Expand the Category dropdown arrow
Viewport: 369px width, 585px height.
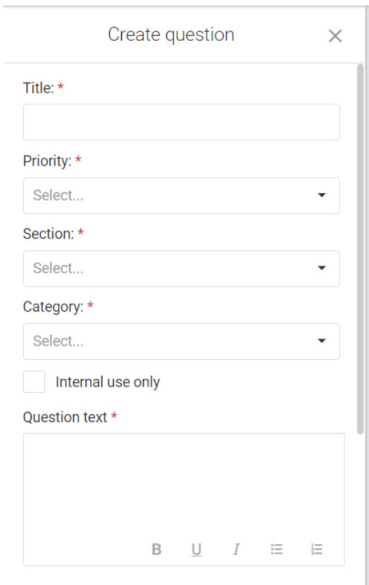pyautogui.click(x=322, y=341)
